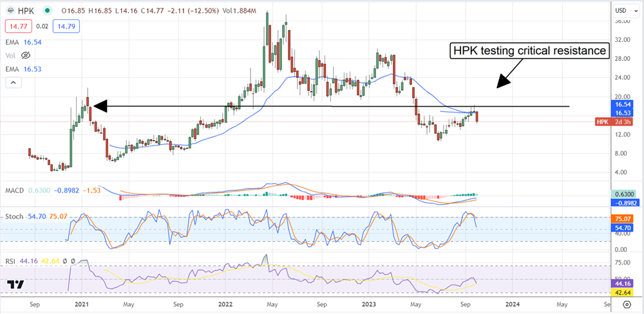The height and width of the screenshot is (314, 644).
Task: Click the 0.02 spread value between price buttons
Action: pyautogui.click(x=41, y=28)
